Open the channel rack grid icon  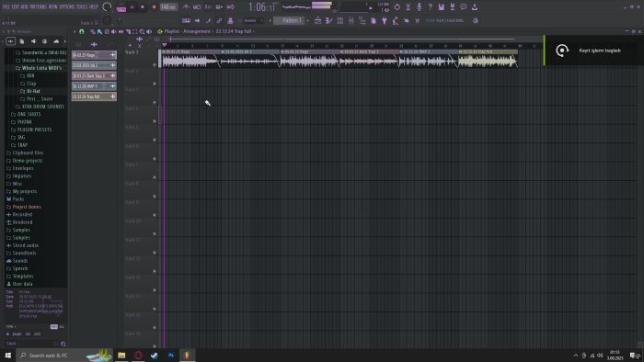[x=340, y=20]
